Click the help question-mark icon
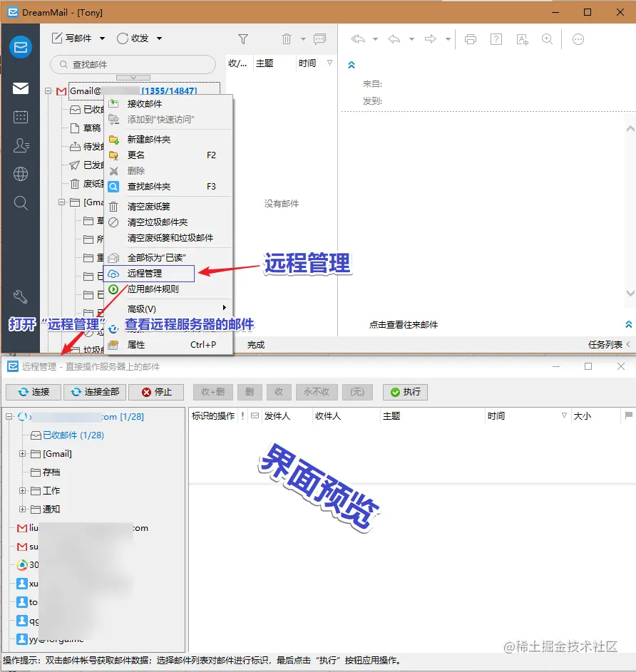The height and width of the screenshot is (672, 636). point(496,39)
